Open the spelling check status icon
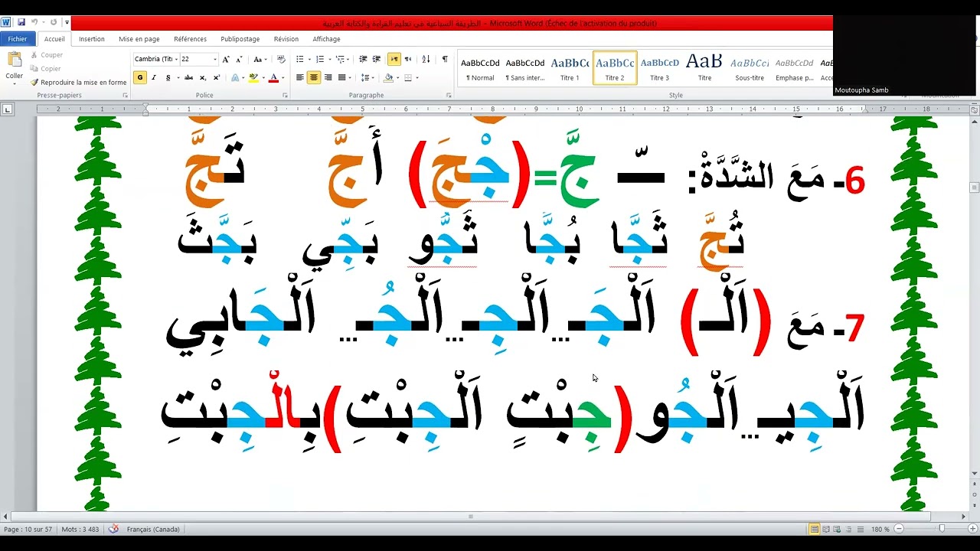The image size is (980, 551). (113, 529)
